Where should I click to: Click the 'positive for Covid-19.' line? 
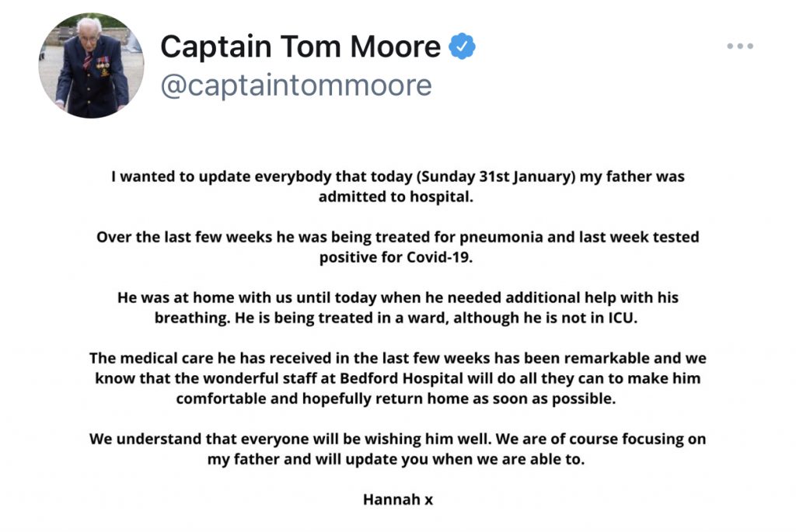coord(396,257)
